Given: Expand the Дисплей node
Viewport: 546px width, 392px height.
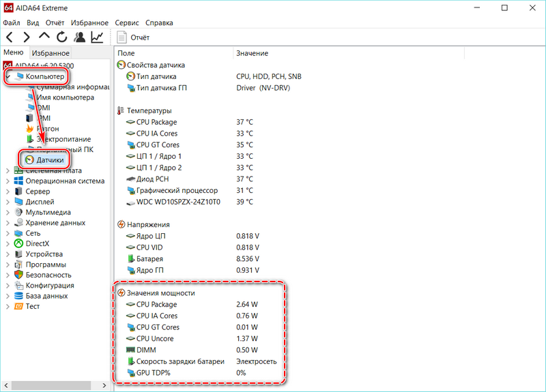Looking at the screenshot, I should click(x=8, y=202).
